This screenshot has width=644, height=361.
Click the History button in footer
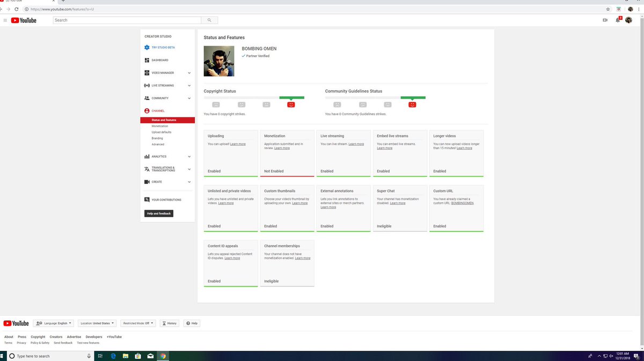pyautogui.click(x=170, y=323)
